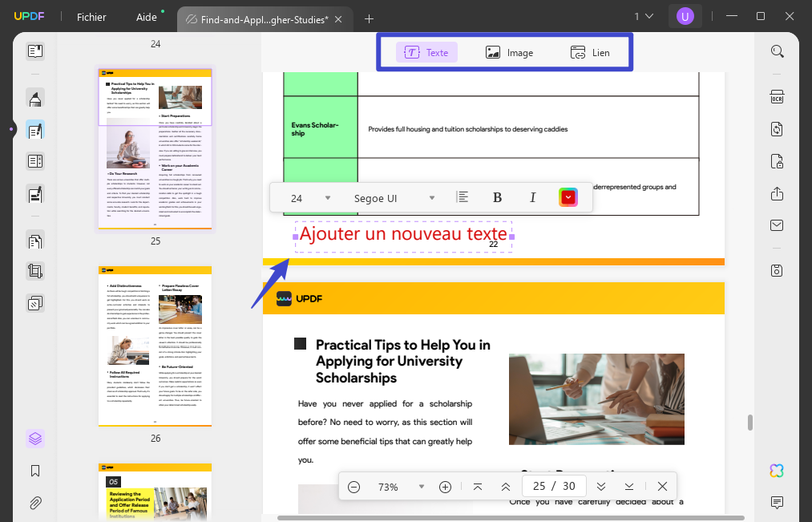Close the page navigation bar
Viewport: 812px width, 522px height.
[x=662, y=486]
